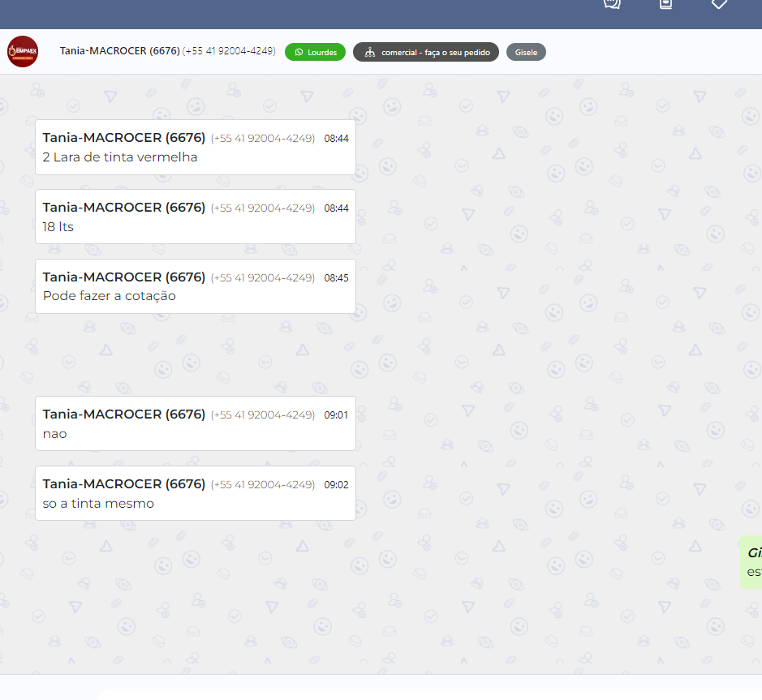The width and height of the screenshot is (762, 700).
Task: Select the Gisele agent tag
Action: pos(526,52)
